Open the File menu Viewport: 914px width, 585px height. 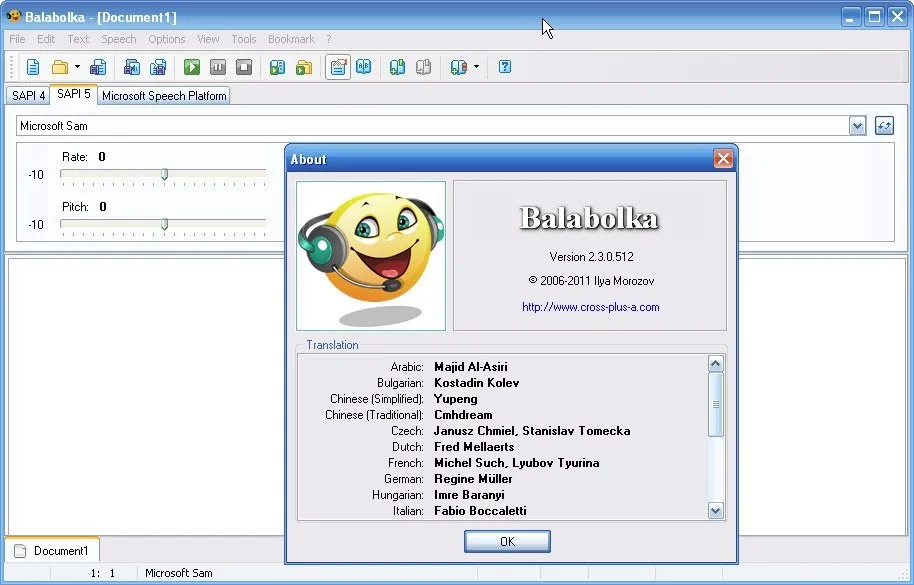pos(17,39)
